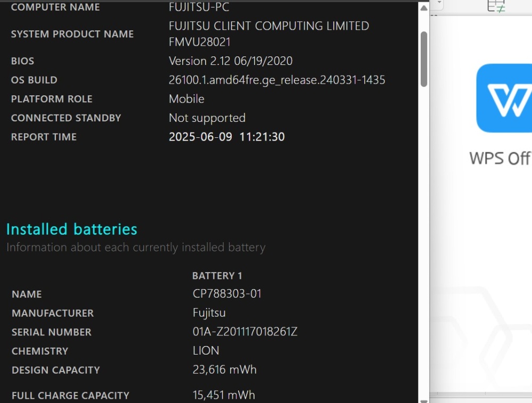Click the scrollbar up arrow of battery report

pyautogui.click(x=424, y=8)
